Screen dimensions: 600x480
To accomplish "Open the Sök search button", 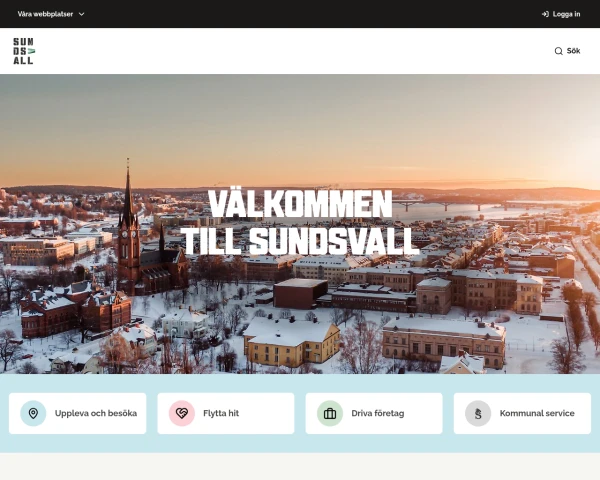I will (x=567, y=51).
